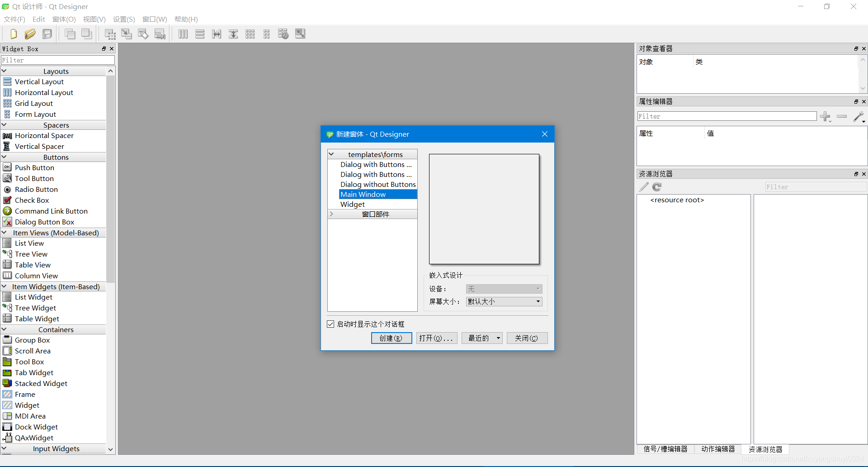
Task: Open the 设置(S) menu
Action: (x=124, y=19)
